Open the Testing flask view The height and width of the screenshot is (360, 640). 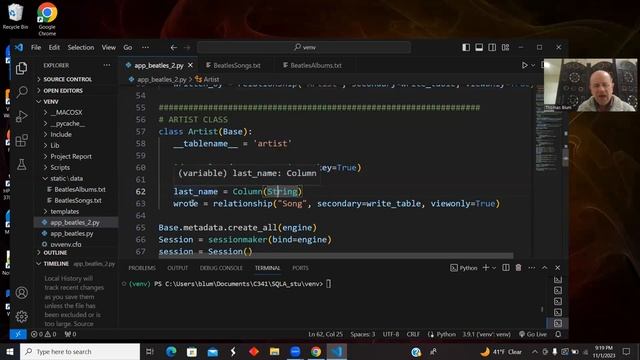coord(21,164)
